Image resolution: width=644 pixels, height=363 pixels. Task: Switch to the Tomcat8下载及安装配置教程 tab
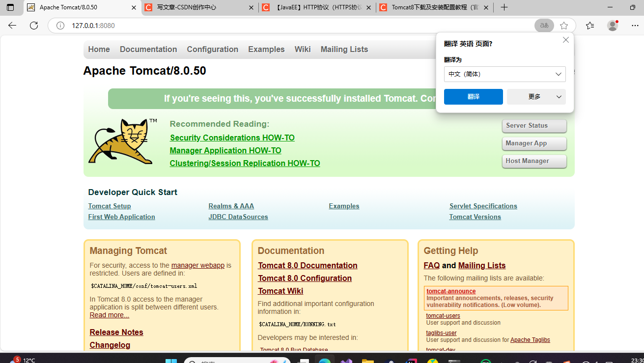435,7
